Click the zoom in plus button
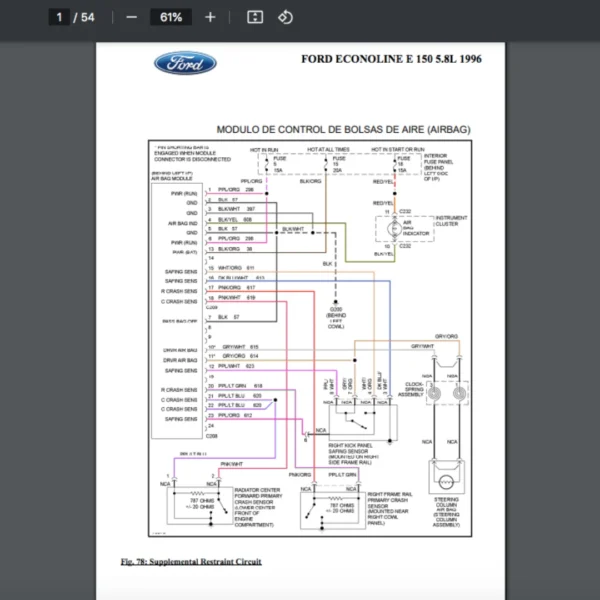Viewport: 600px width, 600px height. pyautogui.click(x=210, y=17)
